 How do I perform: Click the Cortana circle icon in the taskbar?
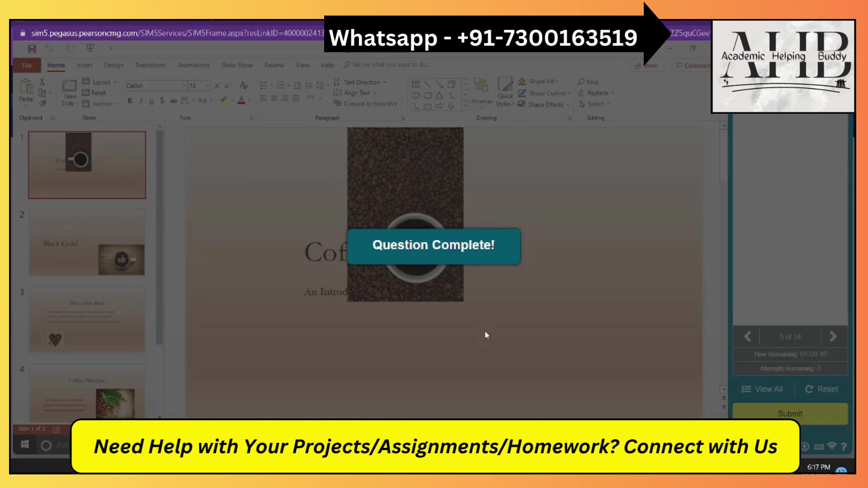(46, 446)
